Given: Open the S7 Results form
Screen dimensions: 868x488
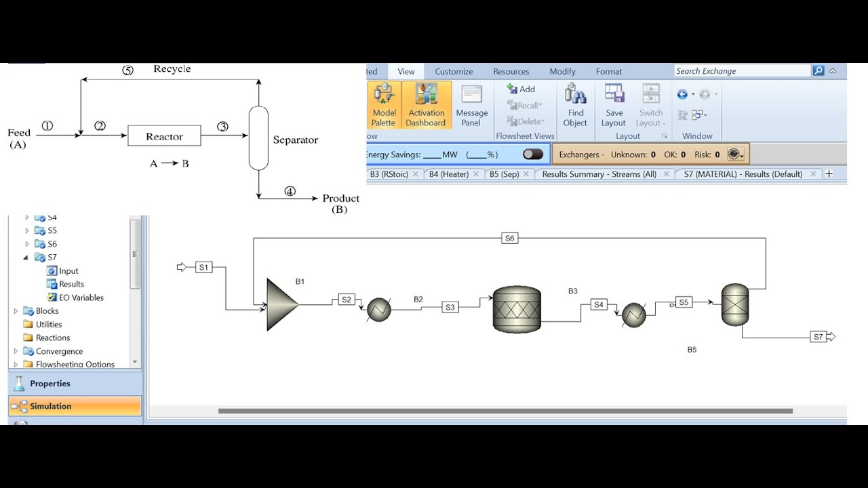Looking at the screenshot, I should (65, 284).
